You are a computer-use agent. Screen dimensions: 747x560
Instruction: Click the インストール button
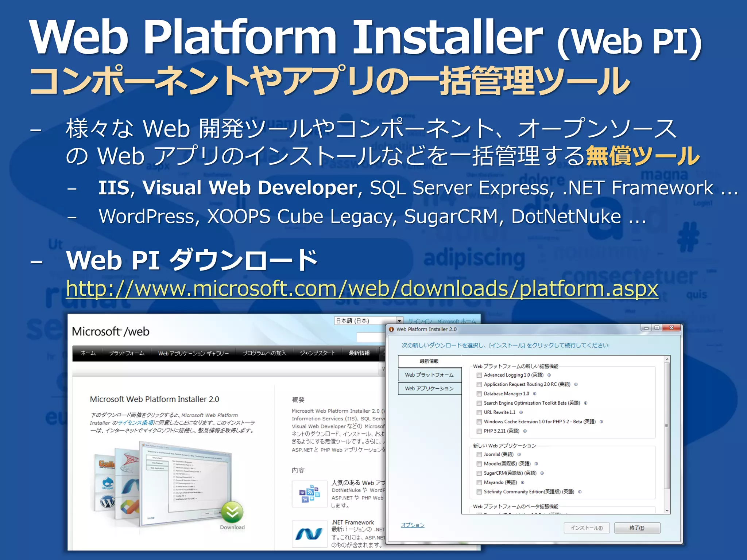pos(587,528)
